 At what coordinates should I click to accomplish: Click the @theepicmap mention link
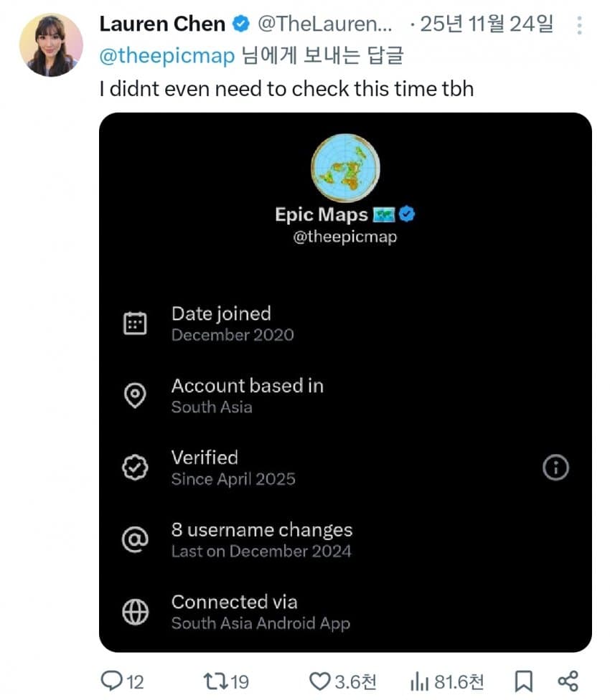pos(167,57)
